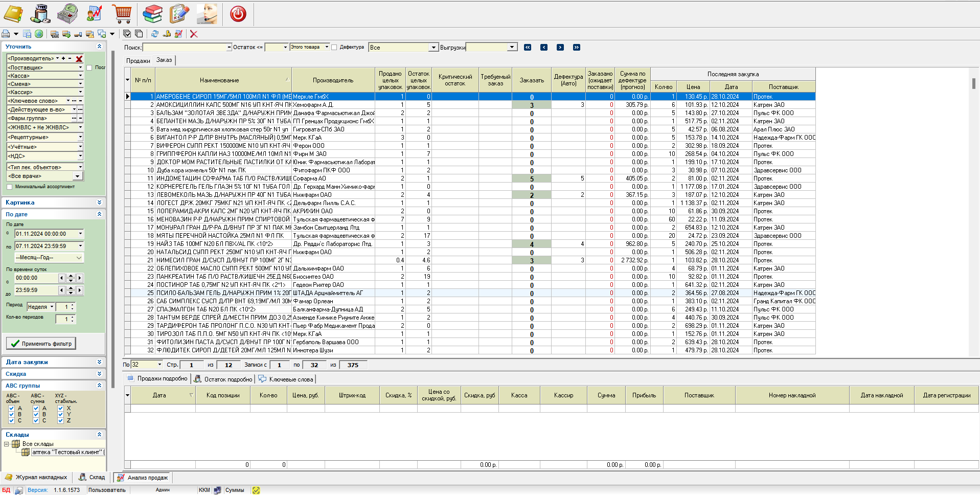The image size is (980, 495).
Task: Expand the Картинка panel
Action: (x=99, y=202)
